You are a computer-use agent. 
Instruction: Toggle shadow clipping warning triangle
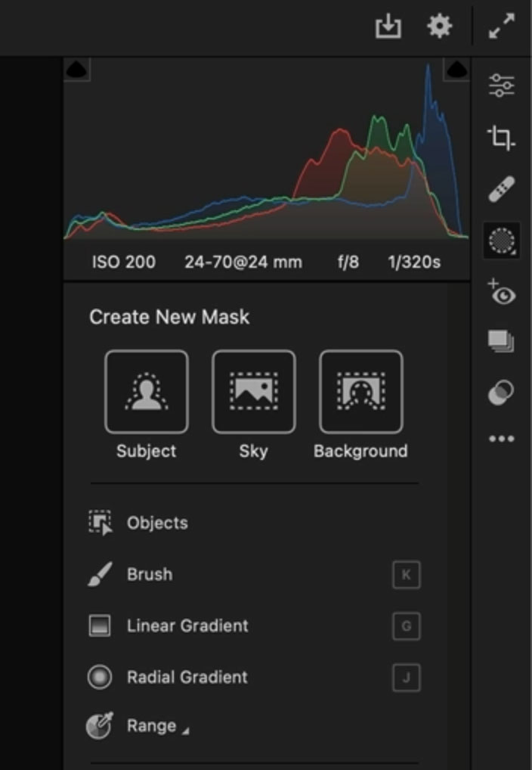(76, 70)
